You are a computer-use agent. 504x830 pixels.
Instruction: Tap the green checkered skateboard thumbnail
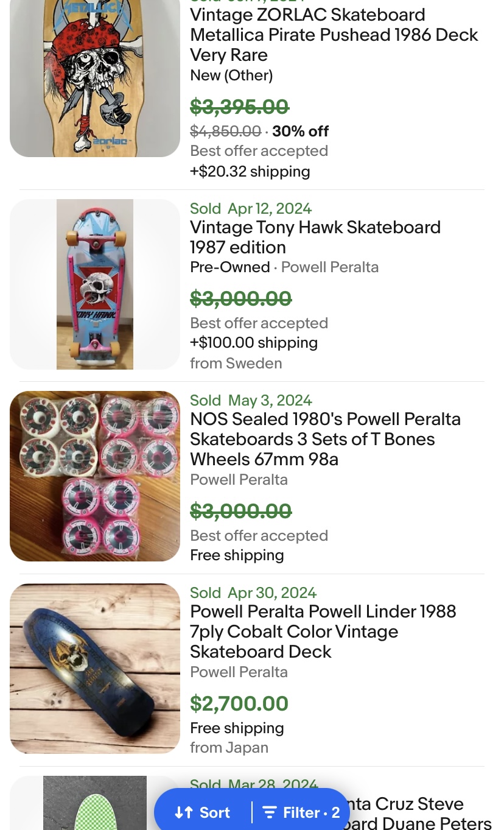95,804
